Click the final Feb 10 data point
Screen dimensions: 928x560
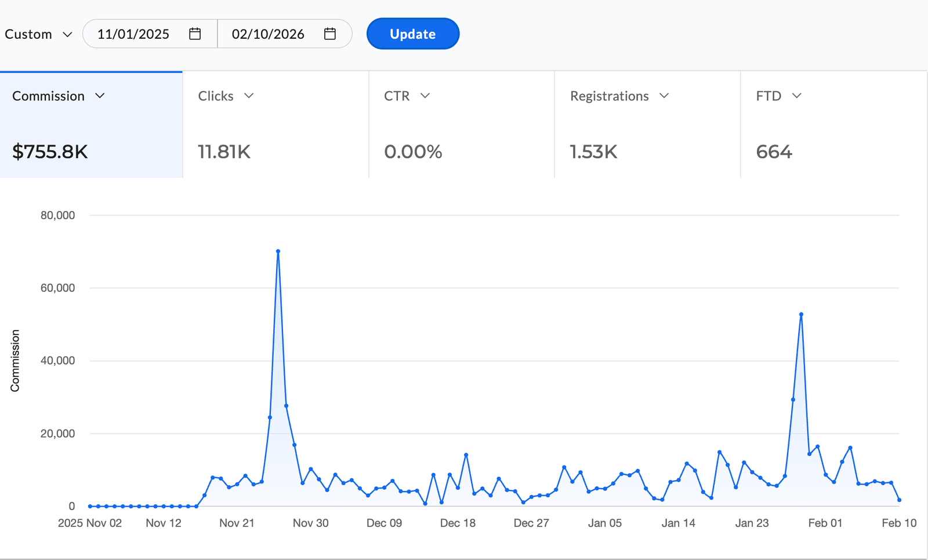click(x=899, y=500)
